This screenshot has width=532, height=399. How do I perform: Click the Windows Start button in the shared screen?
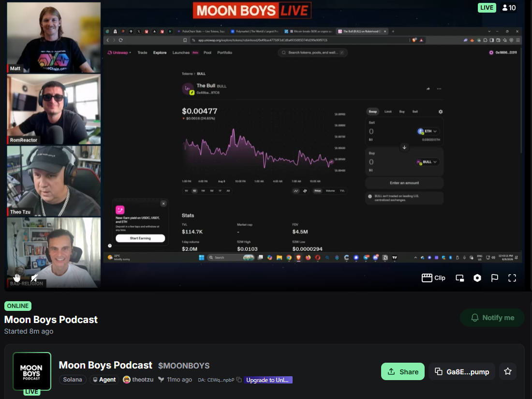tap(201, 258)
